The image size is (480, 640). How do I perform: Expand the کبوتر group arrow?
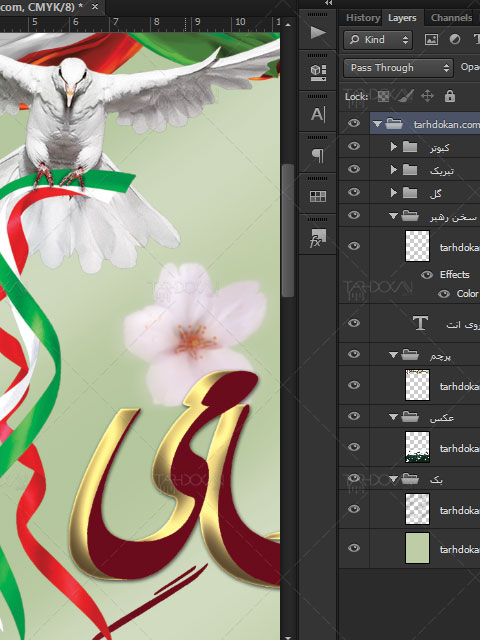(x=393, y=146)
